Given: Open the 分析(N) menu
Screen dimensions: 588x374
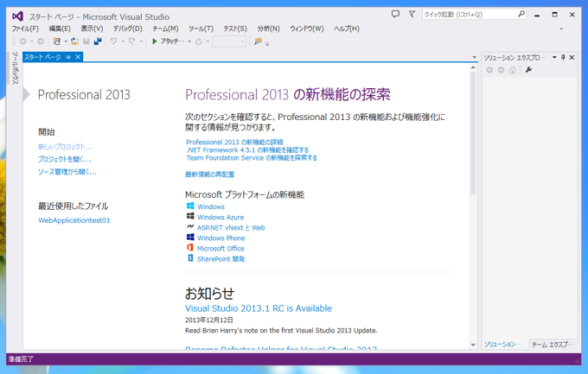Looking at the screenshot, I should [x=268, y=29].
